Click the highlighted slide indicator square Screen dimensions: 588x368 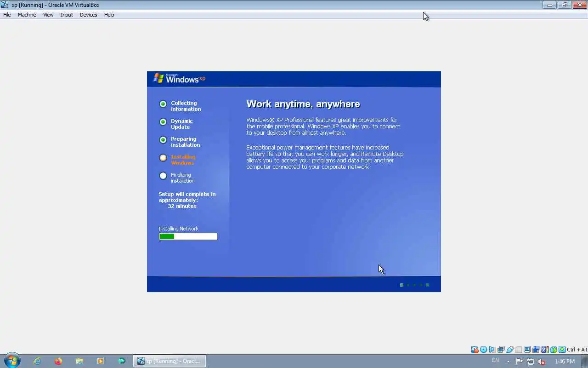click(401, 285)
